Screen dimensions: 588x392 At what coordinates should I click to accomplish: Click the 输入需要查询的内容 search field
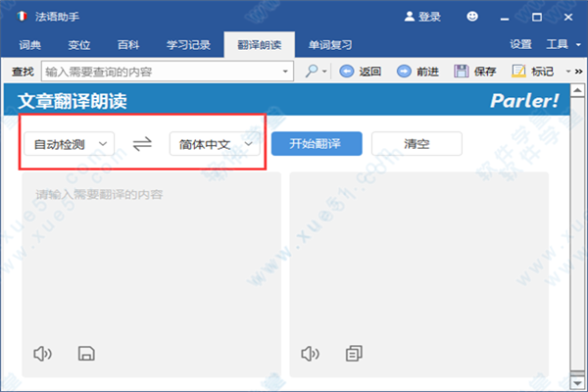168,72
